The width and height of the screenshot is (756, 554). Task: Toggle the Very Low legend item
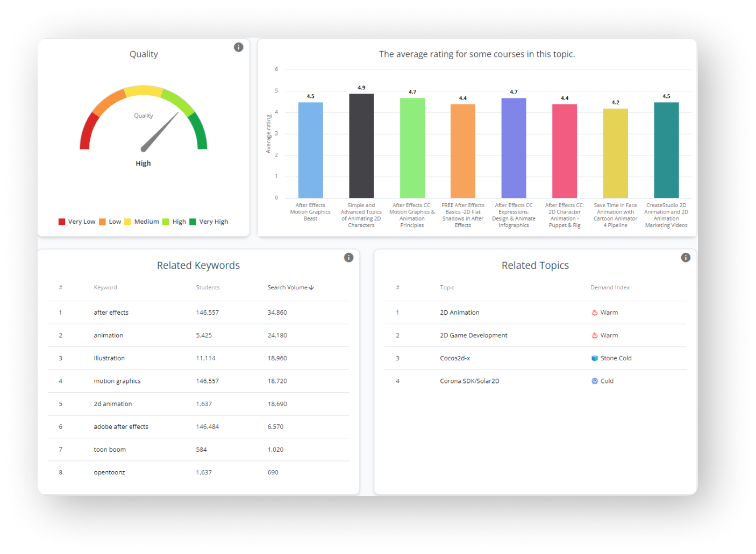pyautogui.click(x=76, y=222)
